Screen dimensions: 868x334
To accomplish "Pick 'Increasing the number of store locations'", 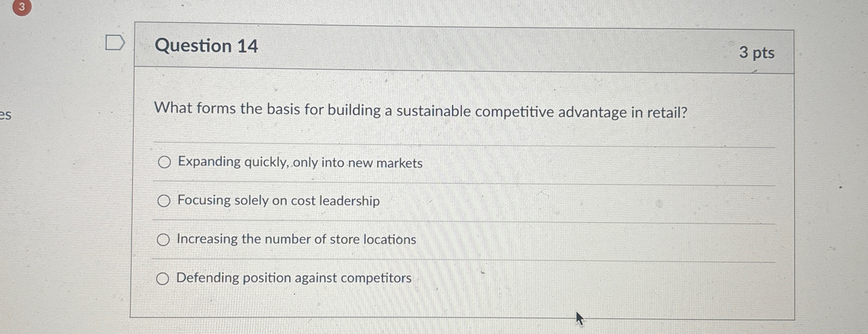I will (x=296, y=239).
